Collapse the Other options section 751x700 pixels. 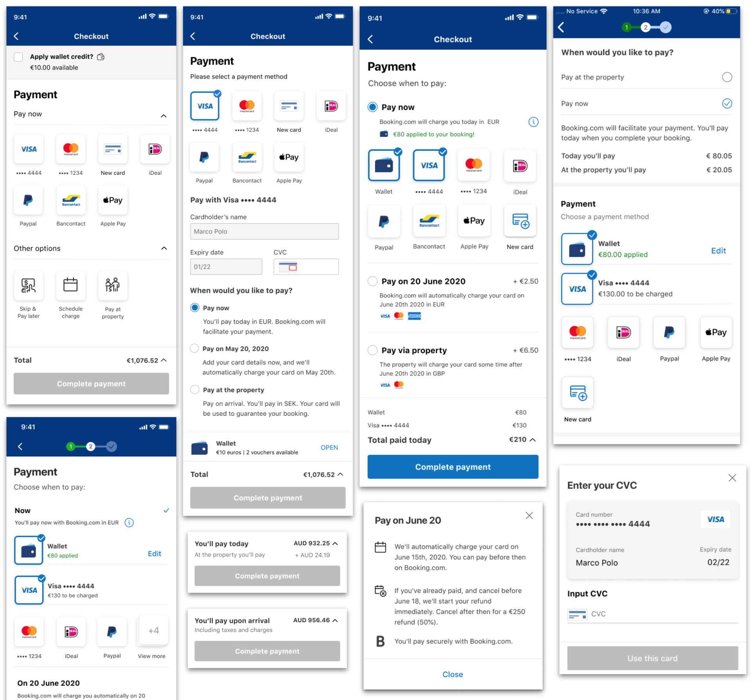[x=164, y=248]
